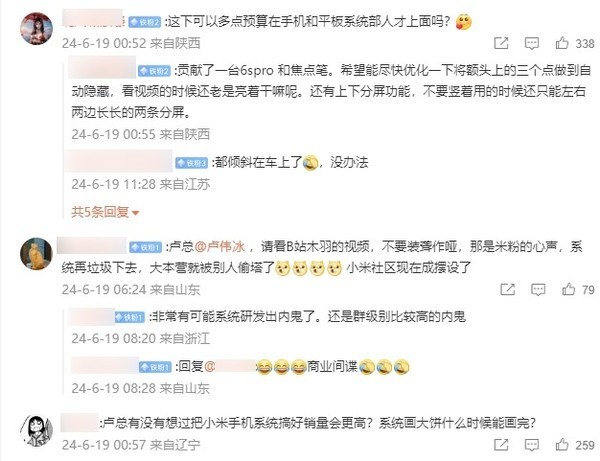Share the comment from 山东 at 06:24

(x=508, y=289)
